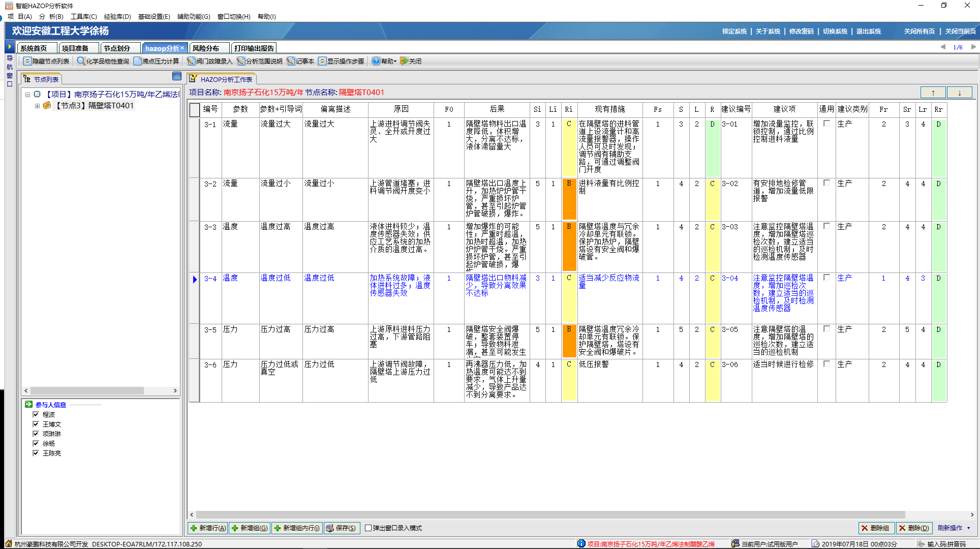Click the hide node list icon

coord(27,61)
